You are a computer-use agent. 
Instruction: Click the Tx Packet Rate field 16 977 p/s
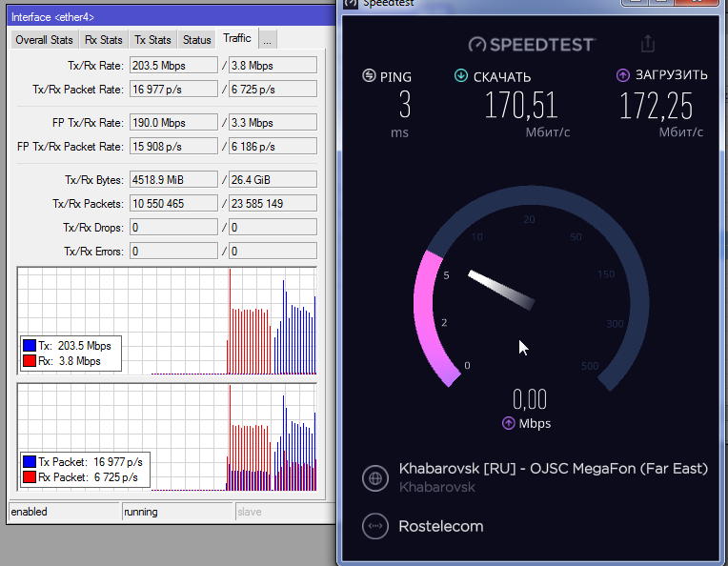173,90
